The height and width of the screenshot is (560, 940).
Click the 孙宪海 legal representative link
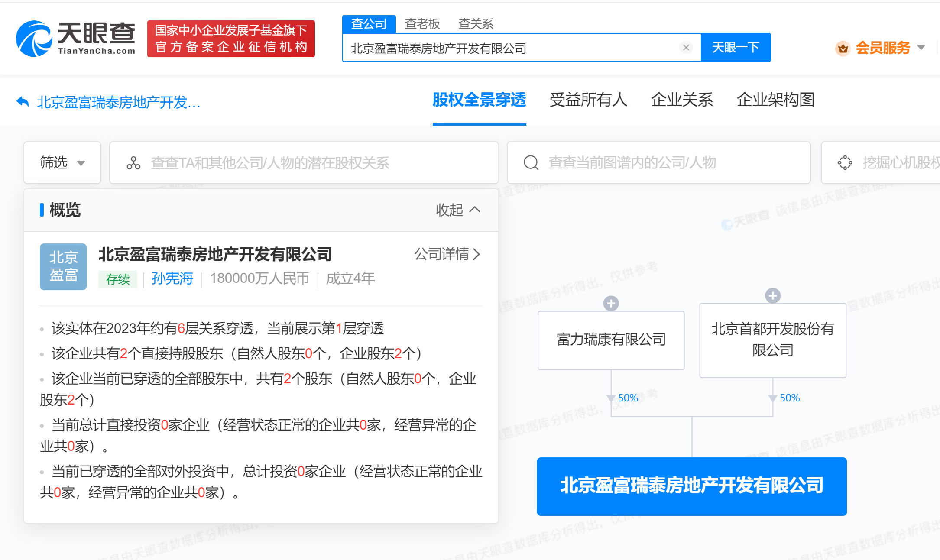point(172,278)
